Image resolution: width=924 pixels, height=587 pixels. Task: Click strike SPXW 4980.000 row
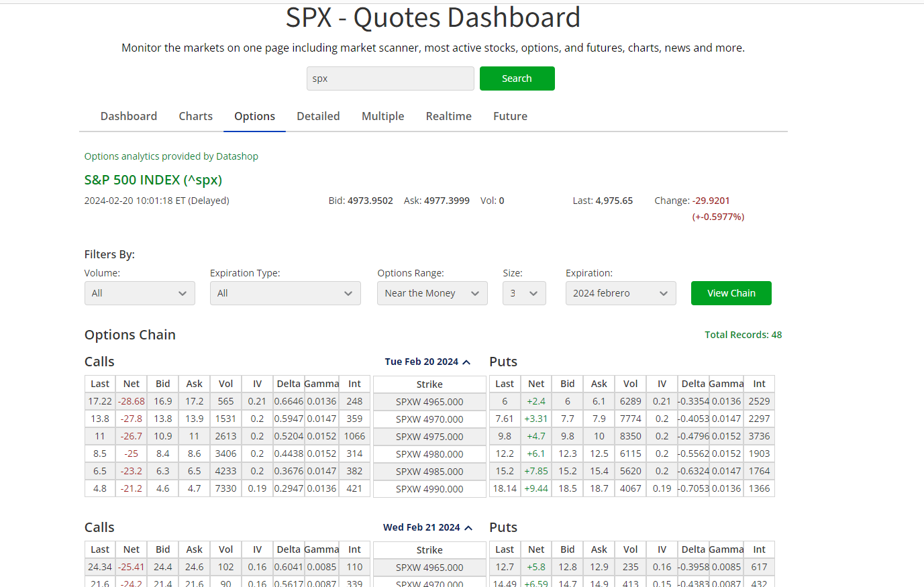[x=429, y=454]
